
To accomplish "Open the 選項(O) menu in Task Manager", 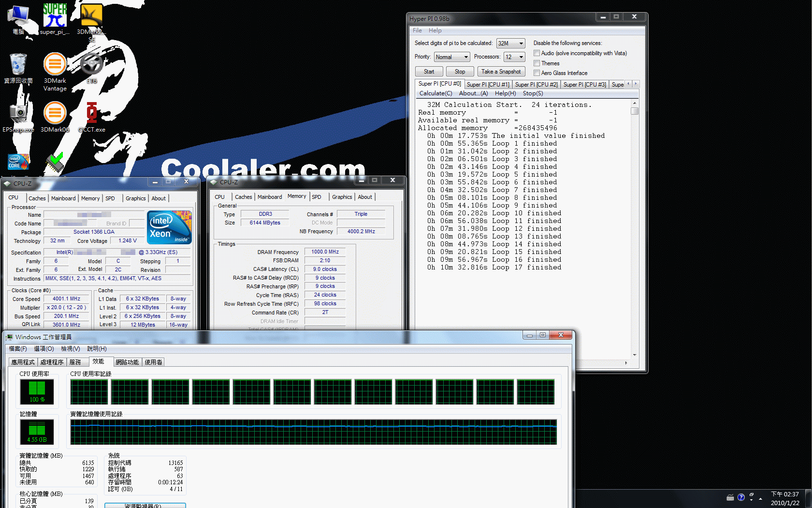I will point(44,349).
